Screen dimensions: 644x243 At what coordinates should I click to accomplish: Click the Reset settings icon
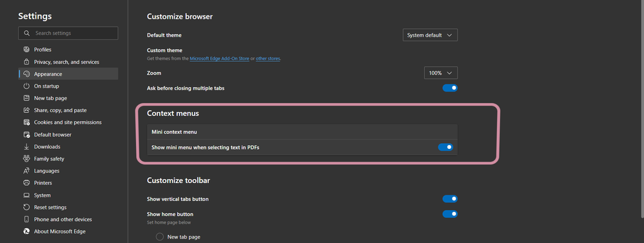pyautogui.click(x=26, y=208)
